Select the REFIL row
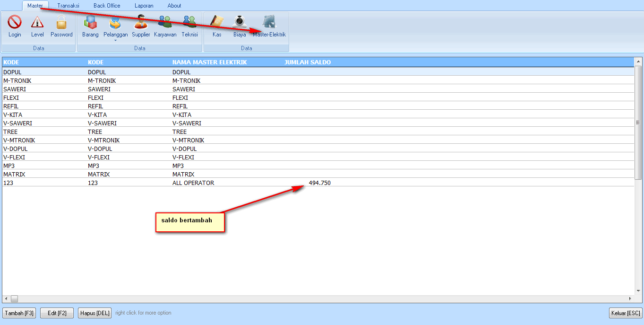The height and width of the screenshot is (325, 644). [318, 106]
